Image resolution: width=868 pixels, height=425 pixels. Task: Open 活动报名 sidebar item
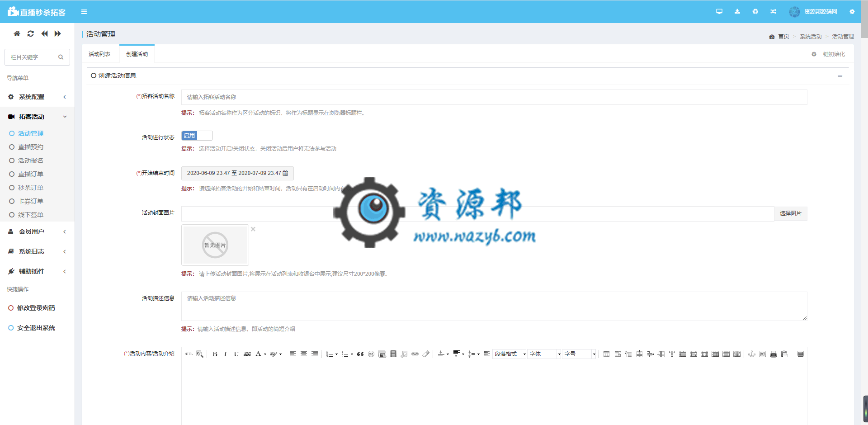[x=31, y=161]
